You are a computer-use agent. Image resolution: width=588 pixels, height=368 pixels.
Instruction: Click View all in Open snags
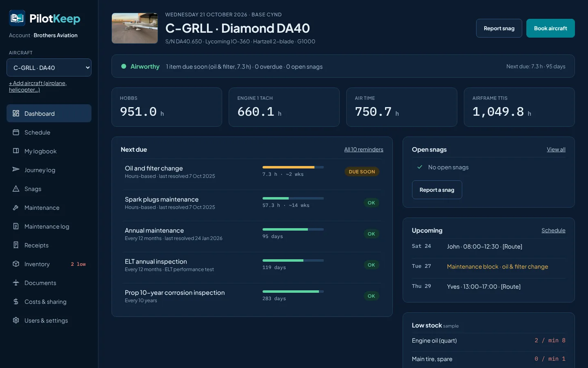556,149
